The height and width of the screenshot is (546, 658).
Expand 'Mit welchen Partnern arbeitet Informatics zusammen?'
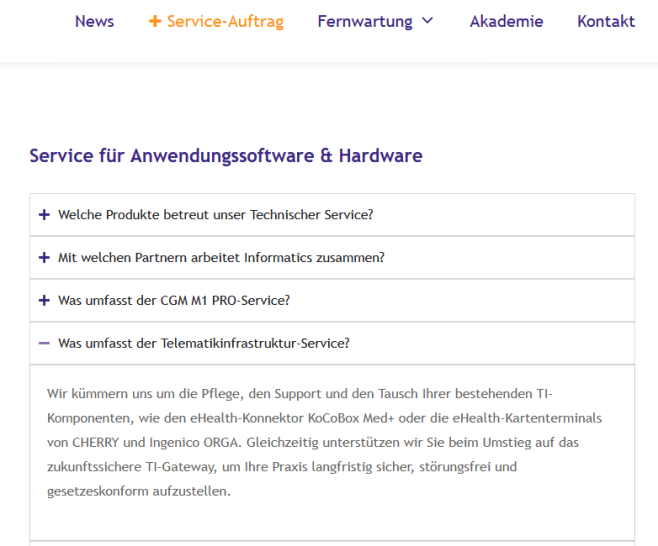tap(221, 258)
